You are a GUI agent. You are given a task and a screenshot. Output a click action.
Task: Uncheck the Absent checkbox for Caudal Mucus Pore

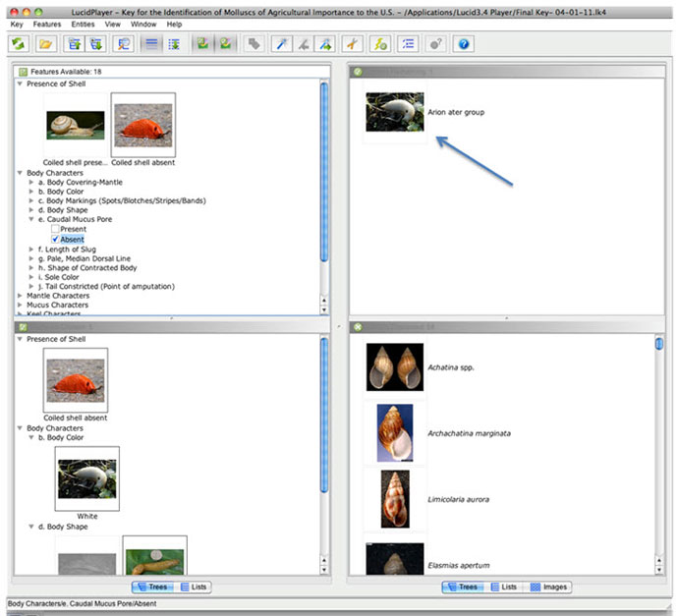(x=56, y=239)
